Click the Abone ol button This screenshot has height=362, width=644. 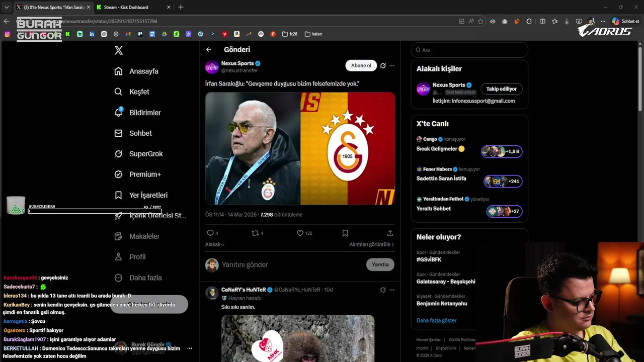pos(361,65)
